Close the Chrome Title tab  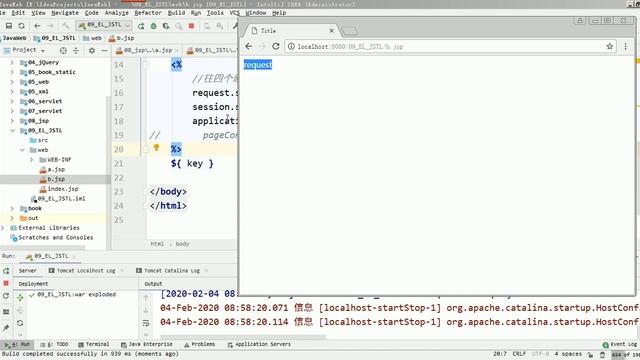[x=331, y=31]
